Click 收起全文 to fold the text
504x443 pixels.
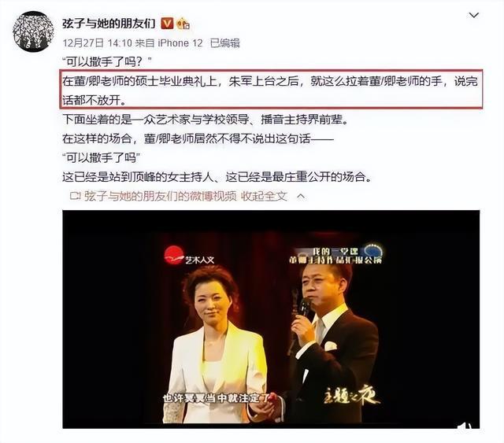[x=264, y=196]
